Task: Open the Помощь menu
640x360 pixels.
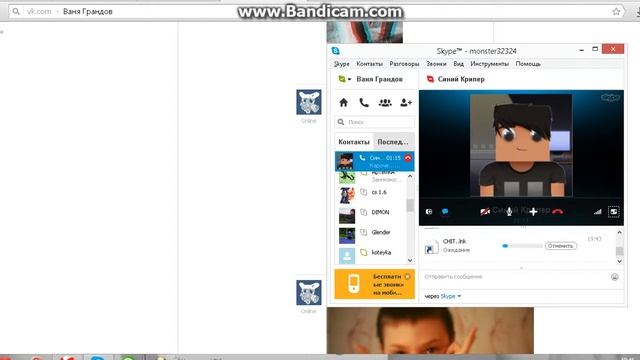Action: tap(528, 64)
